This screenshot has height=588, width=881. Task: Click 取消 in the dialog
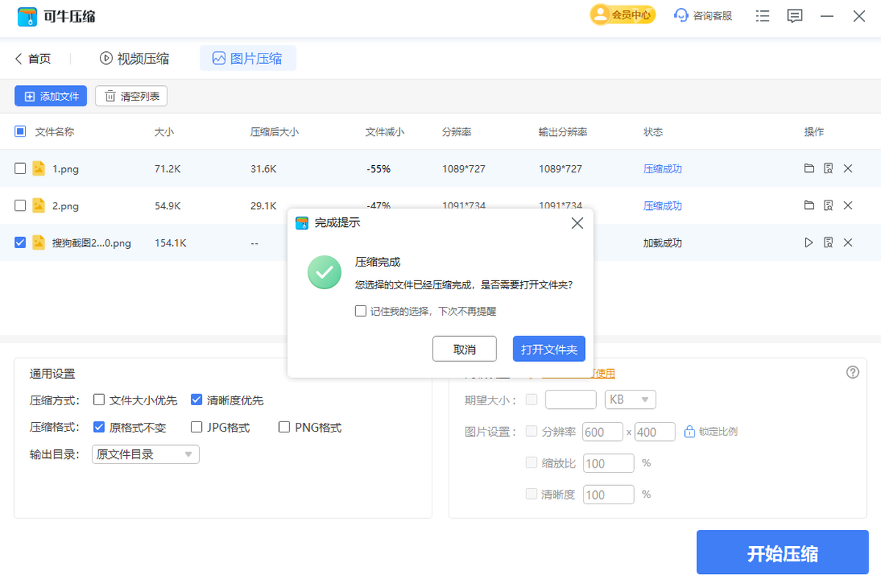pyautogui.click(x=465, y=349)
